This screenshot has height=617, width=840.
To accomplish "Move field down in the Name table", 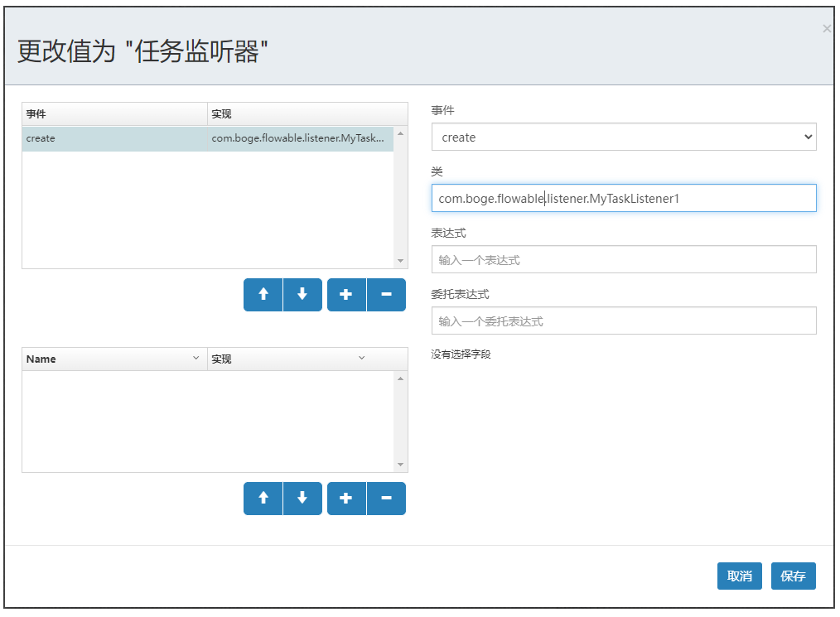I will (x=302, y=498).
